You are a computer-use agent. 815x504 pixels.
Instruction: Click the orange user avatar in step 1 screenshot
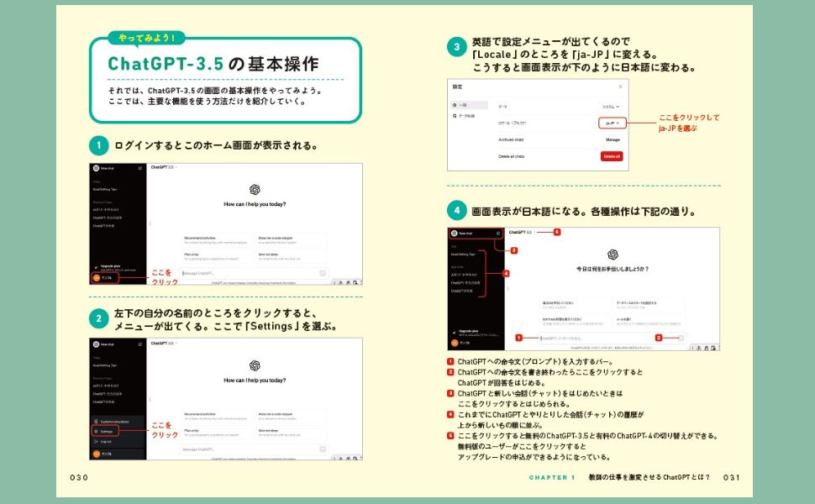(x=96, y=278)
